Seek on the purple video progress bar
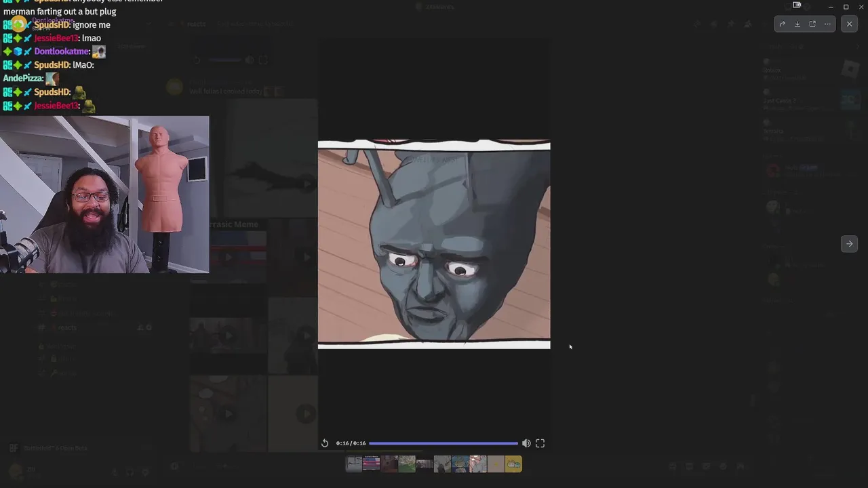 pyautogui.click(x=443, y=443)
